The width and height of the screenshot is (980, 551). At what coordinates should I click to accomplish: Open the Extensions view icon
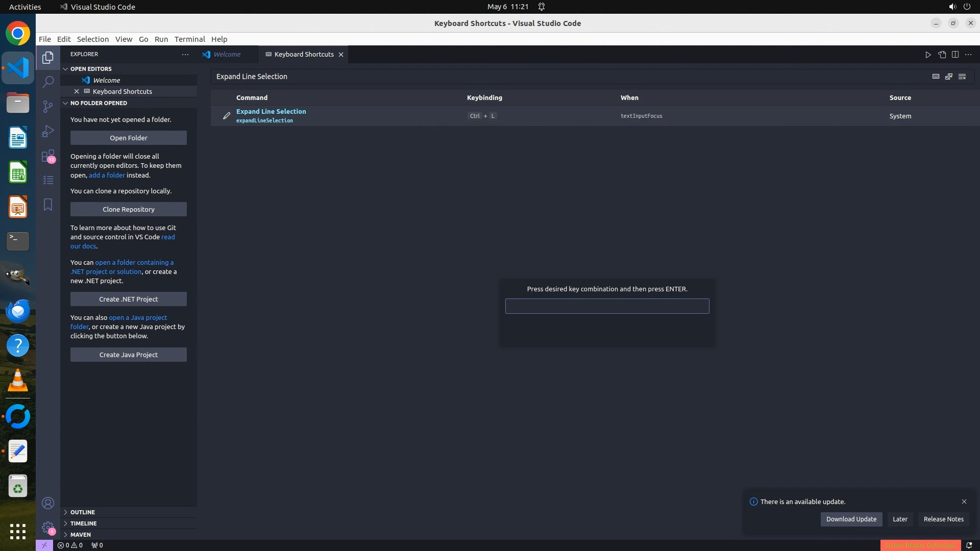coord(48,156)
